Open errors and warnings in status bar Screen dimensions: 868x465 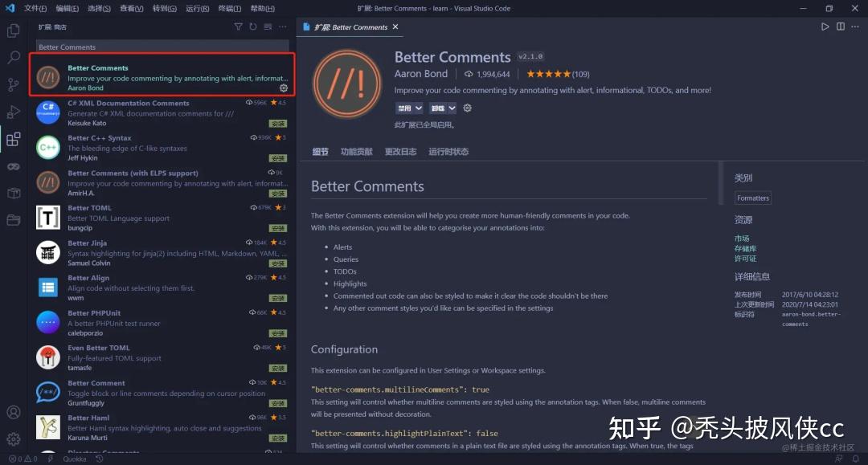23,459
